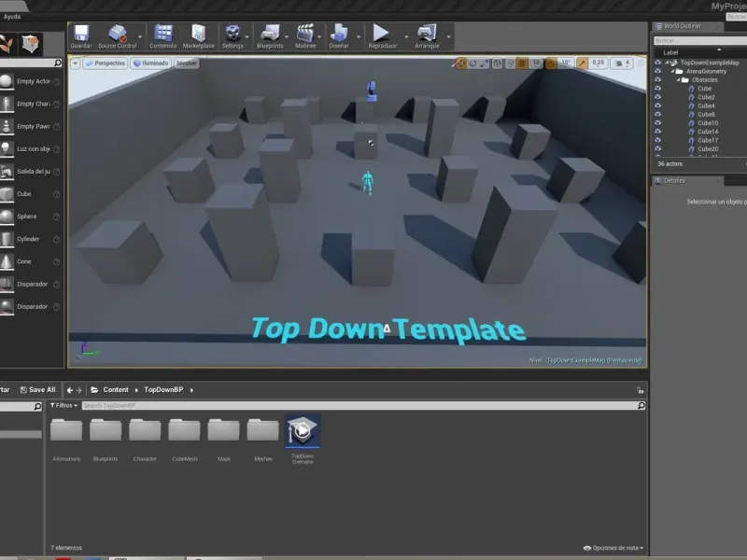The height and width of the screenshot is (560, 747).
Task: Open the scale snap 0,25 dropdown
Action: 598,63
